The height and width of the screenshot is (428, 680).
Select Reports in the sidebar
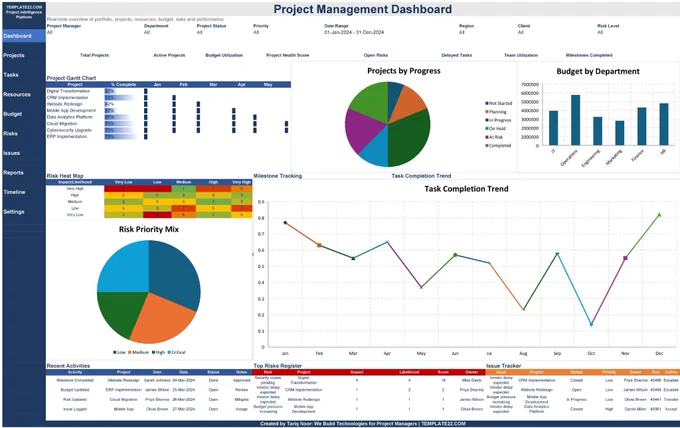(13, 173)
